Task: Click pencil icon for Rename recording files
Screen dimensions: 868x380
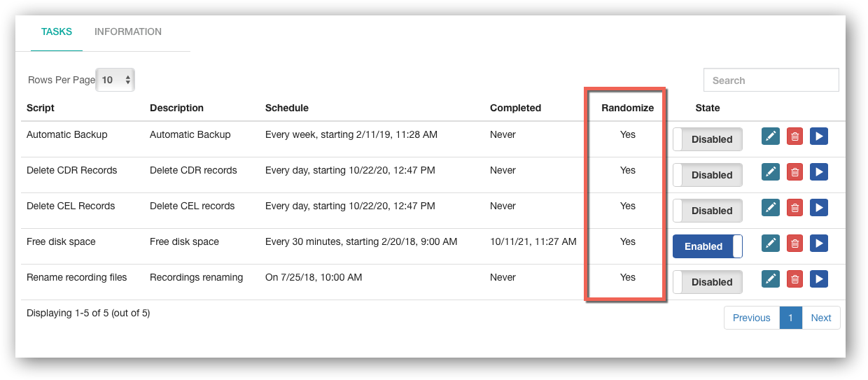Action: pyautogui.click(x=771, y=279)
